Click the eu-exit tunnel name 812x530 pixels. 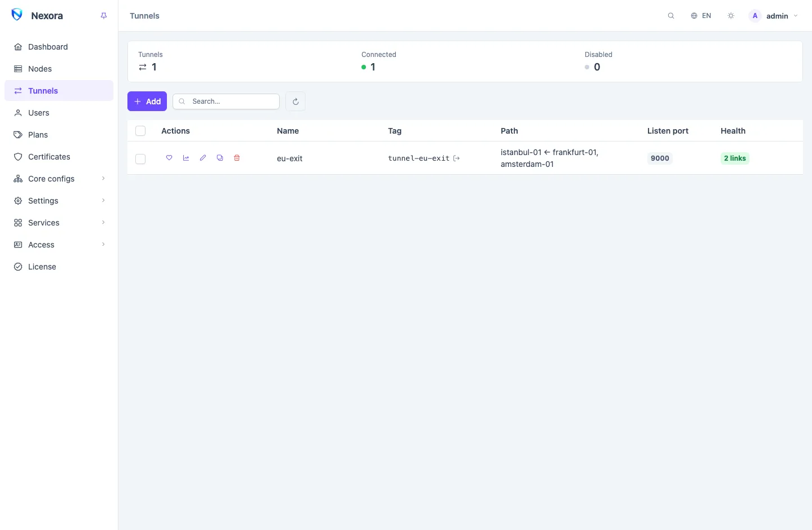click(x=290, y=158)
